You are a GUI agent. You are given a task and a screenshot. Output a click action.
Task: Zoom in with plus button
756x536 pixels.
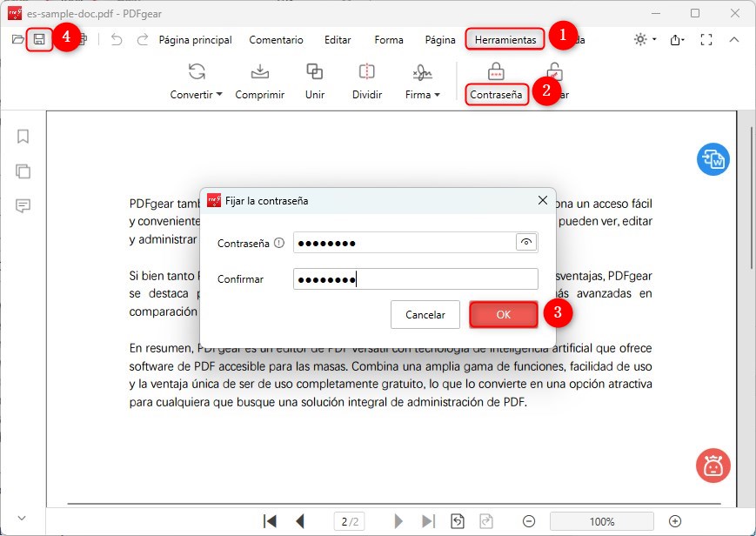[675, 521]
